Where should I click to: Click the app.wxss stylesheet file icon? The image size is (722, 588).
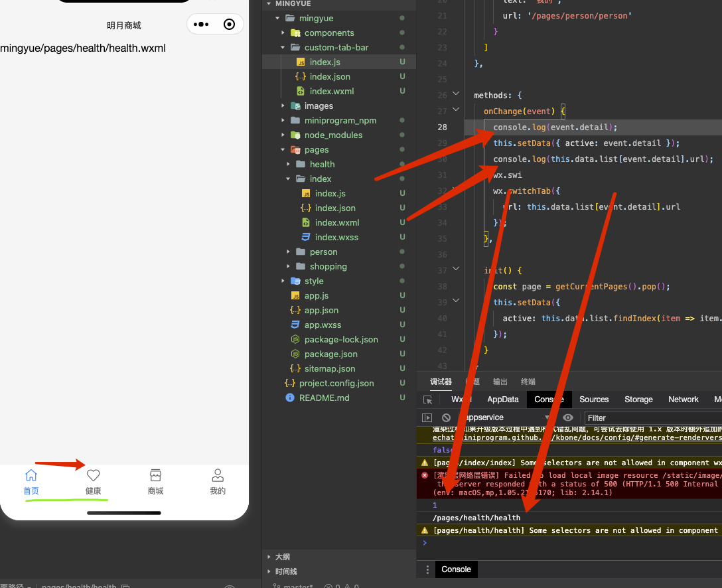295,325
